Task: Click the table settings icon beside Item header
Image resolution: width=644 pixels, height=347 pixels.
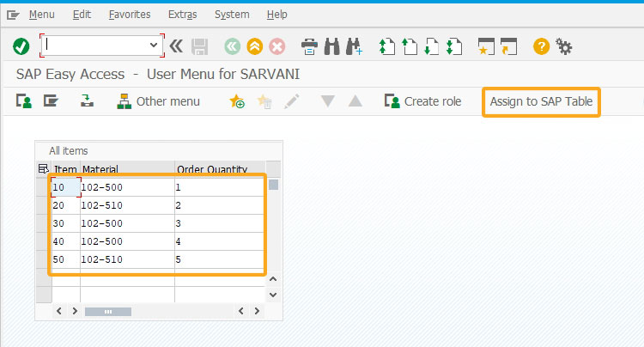Action: coord(43,169)
